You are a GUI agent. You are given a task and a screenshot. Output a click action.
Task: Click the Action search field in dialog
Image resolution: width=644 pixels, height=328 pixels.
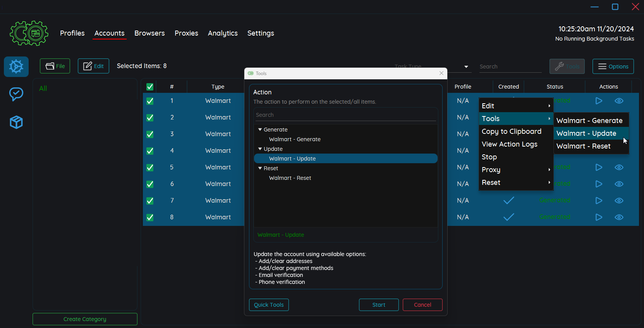(345, 115)
